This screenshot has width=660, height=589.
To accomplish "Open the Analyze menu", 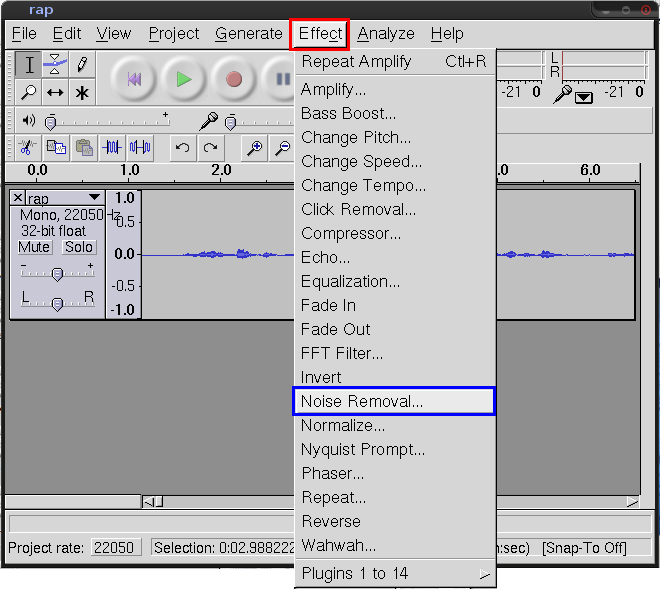I will (x=386, y=33).
